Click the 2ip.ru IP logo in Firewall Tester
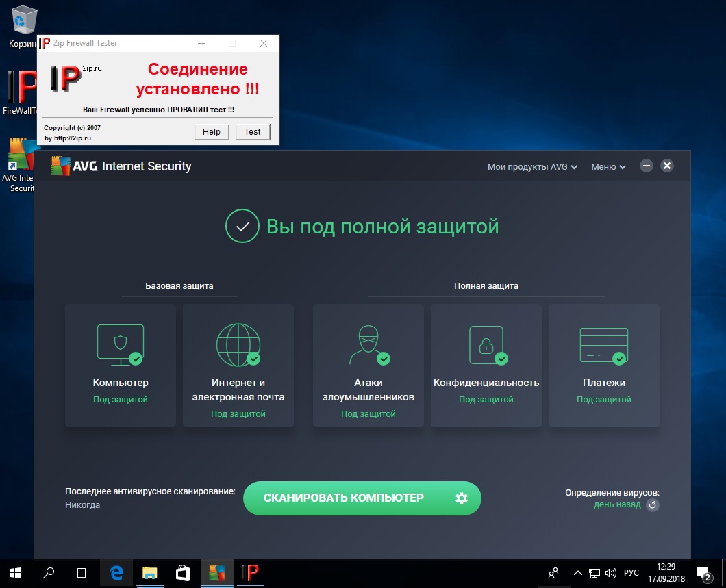The height and width of the screenshot is (588, 726). coord(67,78)
